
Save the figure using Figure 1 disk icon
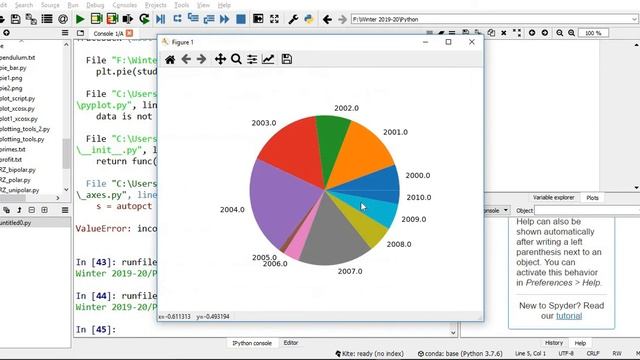pyautogui.click(x=287, y=59)
